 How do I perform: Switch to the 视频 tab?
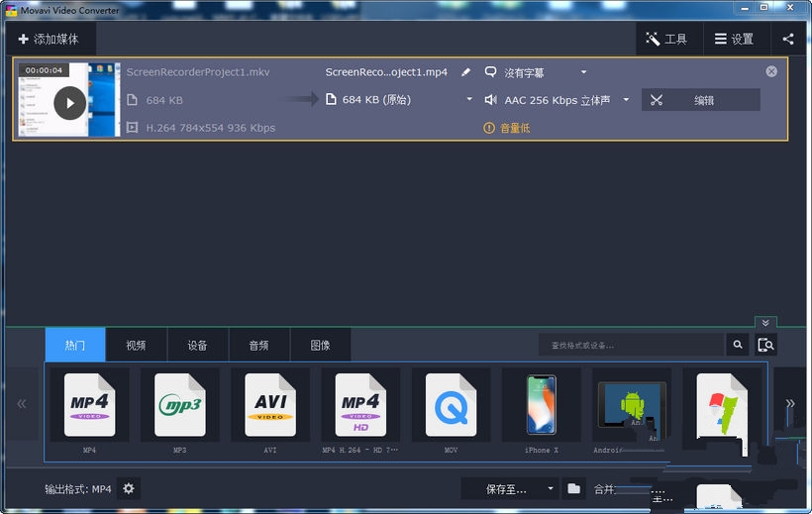[136, 345]
